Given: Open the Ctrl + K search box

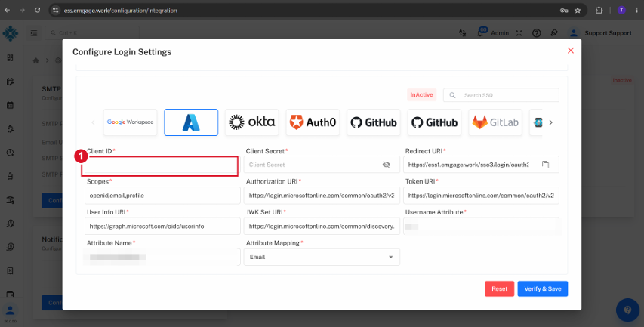Looking at the screenshot, I should 92,33.
